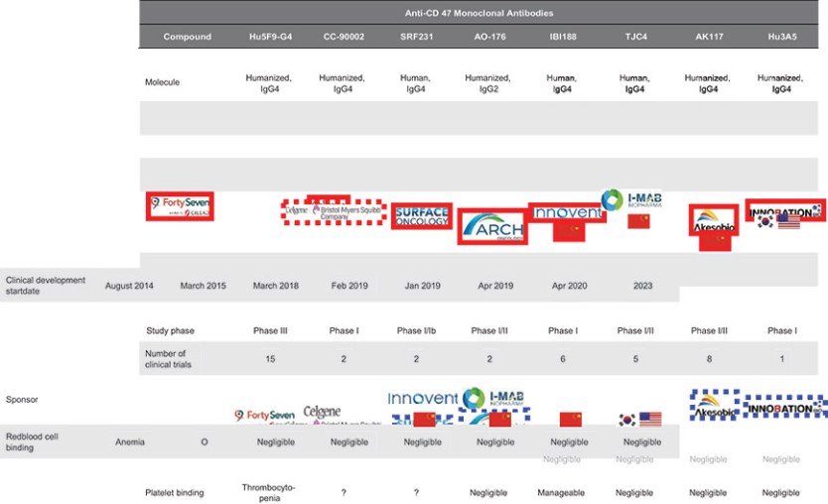Screen dimensions: 828x504
Task: Click the Anti-CD 47 Monoclonal Antibodies title
Action: (483, 12)
